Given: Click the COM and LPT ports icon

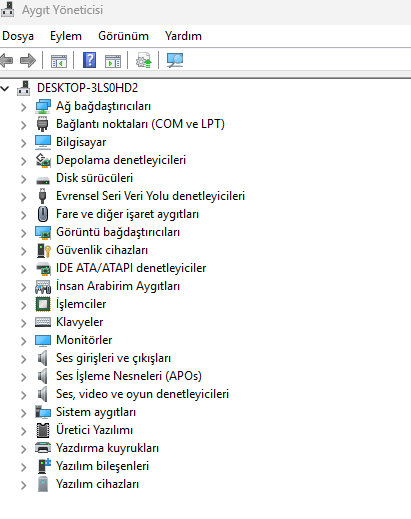Looking at the screenshot, I should [x=43, y=124].
